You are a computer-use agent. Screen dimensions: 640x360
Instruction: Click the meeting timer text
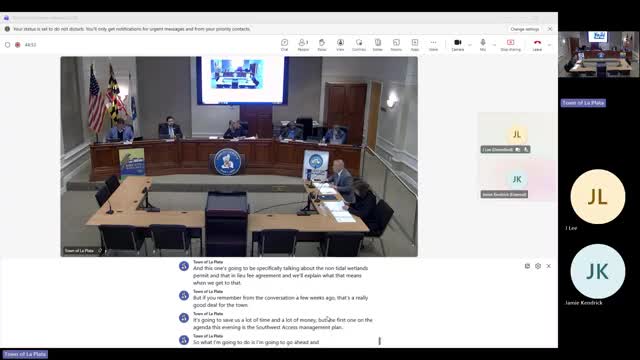[x=30, y=45]
